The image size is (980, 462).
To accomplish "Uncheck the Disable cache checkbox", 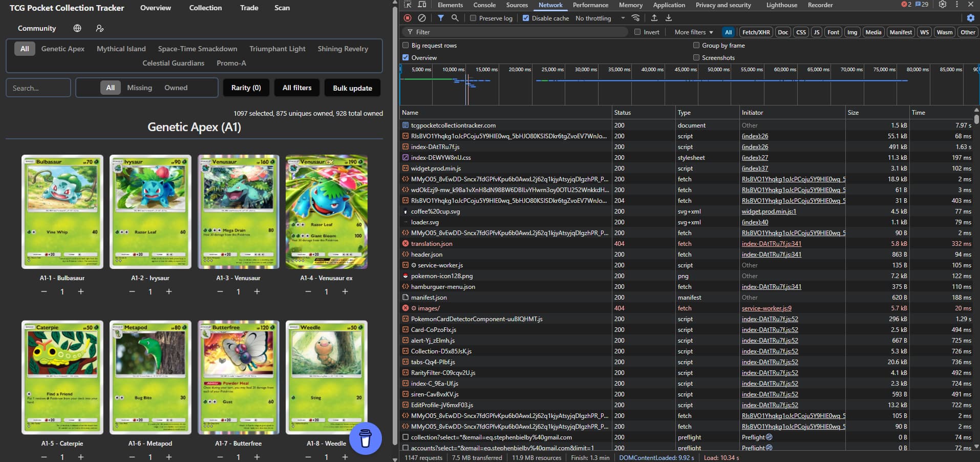I will coord(526,18).
